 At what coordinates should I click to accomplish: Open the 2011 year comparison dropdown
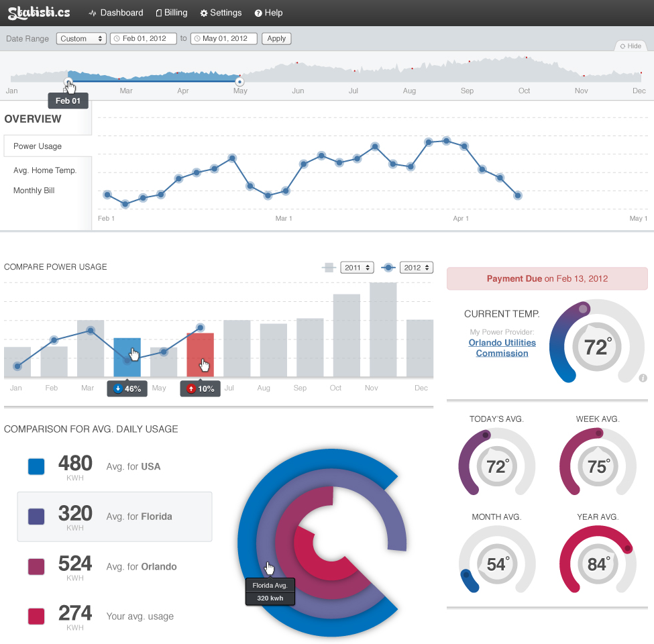pyautogui.click(x=358, y=268)
